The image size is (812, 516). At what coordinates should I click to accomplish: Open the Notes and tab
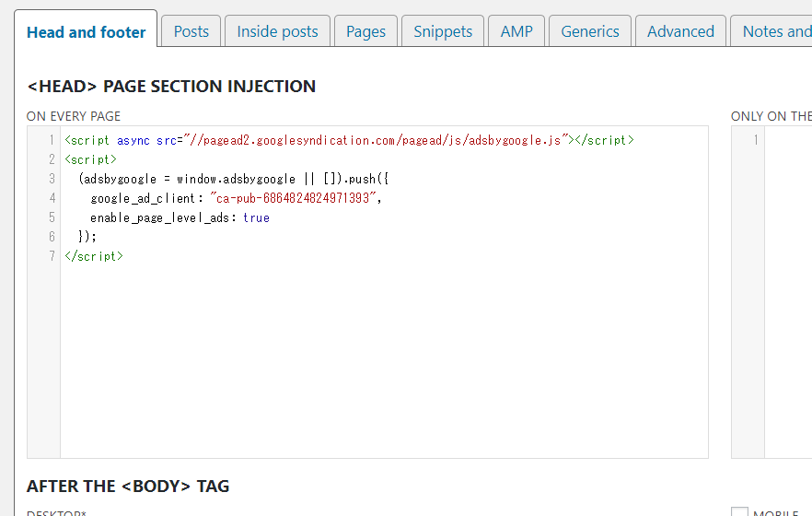771,31
